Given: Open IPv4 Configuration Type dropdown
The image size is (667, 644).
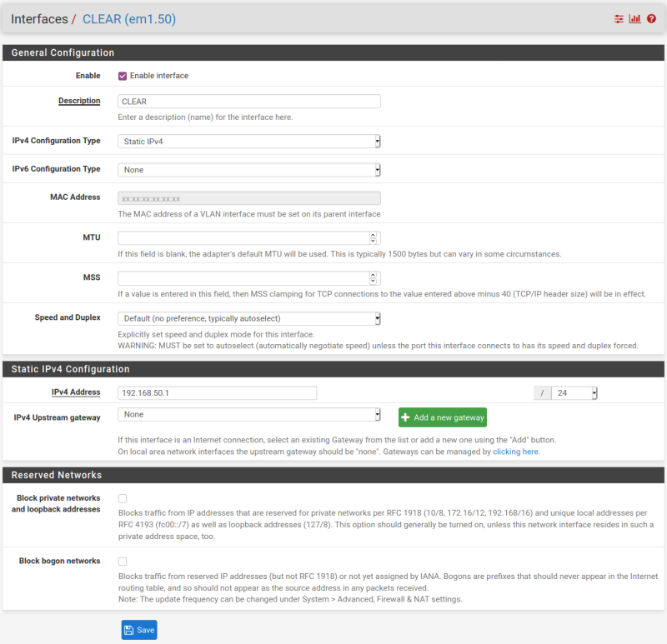Looking at the screenshot, I should point(249,141).
